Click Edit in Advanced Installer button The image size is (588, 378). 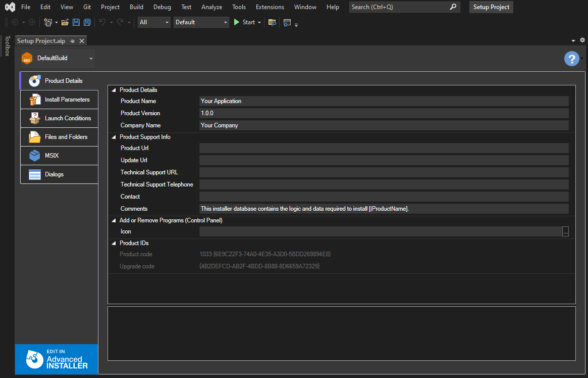(x=57, y=359)
